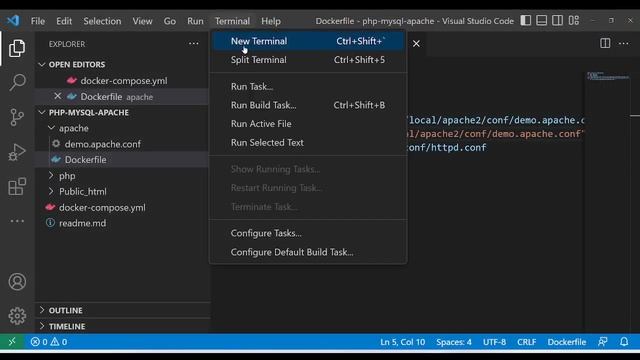Click the editor minimap

tap(608, 76)
